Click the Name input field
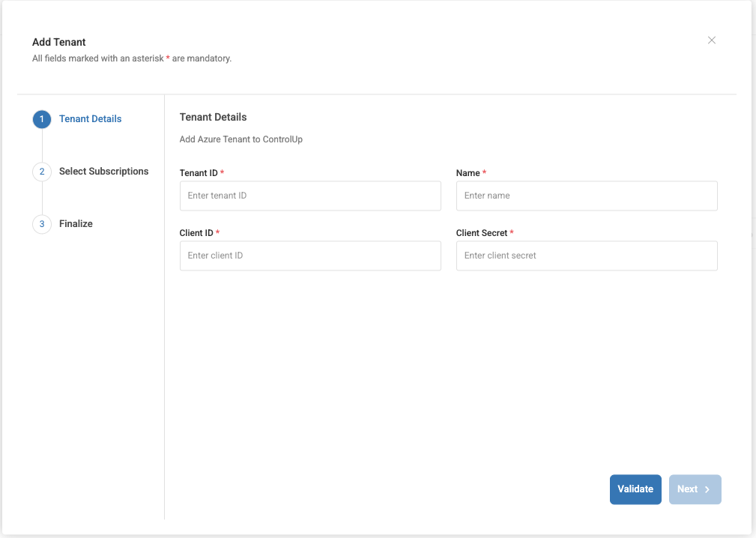Screen dimensions: 756x538 click(587, 196)
